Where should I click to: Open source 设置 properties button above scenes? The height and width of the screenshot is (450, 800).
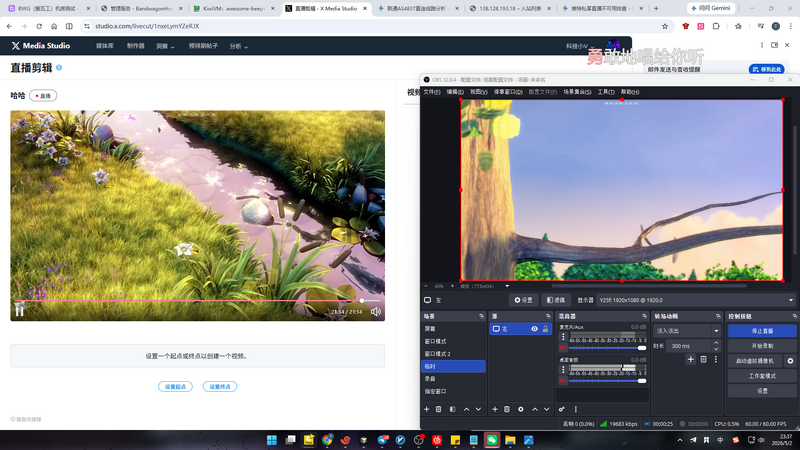pyautogui.click(x=523, y=300)
